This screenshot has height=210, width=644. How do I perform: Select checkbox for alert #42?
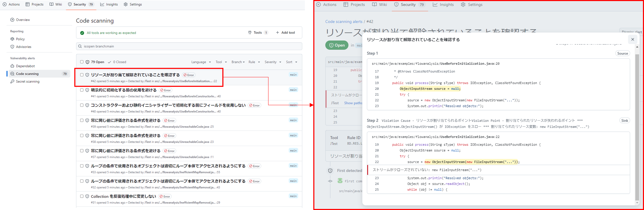(x=82, y=75)
